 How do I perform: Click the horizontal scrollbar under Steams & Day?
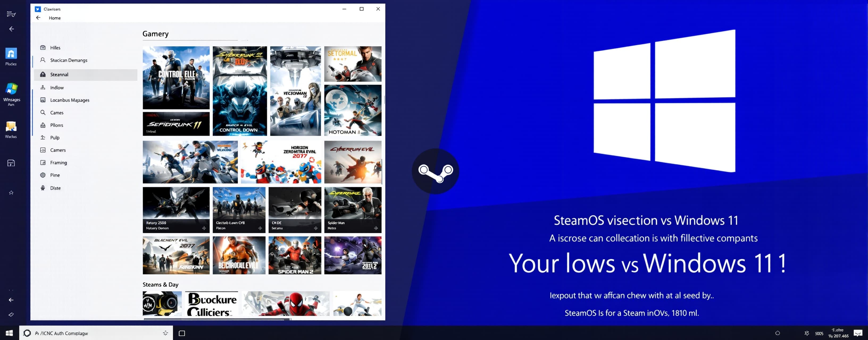[x=217, y=319]
